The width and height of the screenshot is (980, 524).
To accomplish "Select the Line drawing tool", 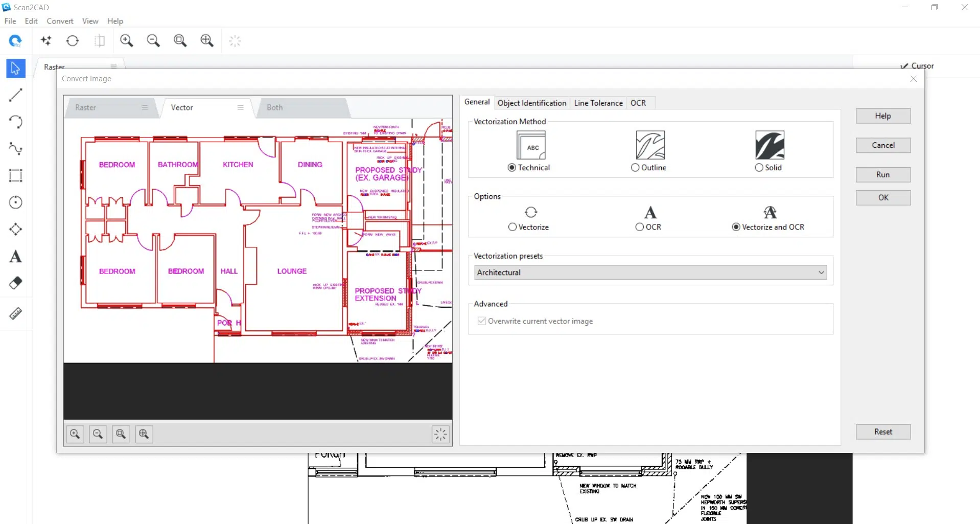I will (15, 95).
